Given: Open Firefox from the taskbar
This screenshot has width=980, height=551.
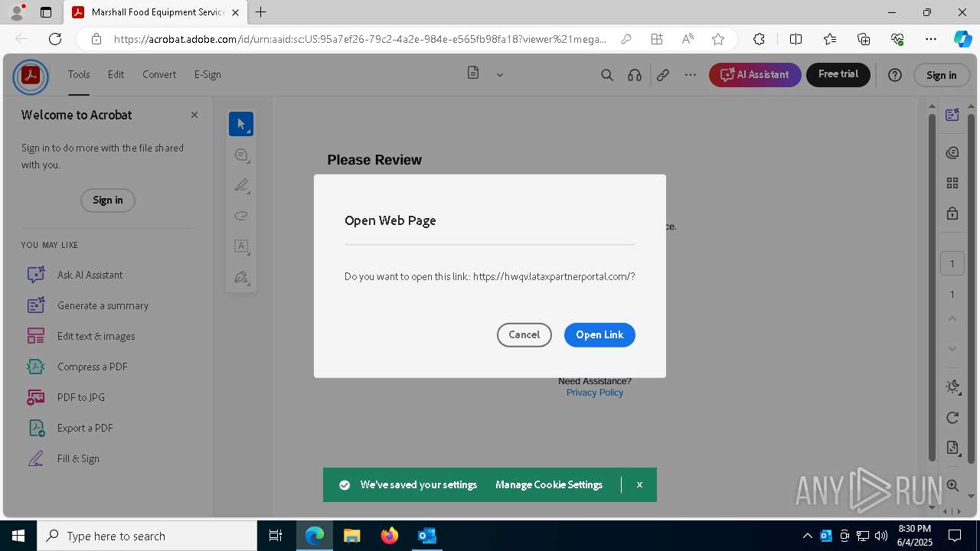Looking at the screenshot, I should (390, 536).
